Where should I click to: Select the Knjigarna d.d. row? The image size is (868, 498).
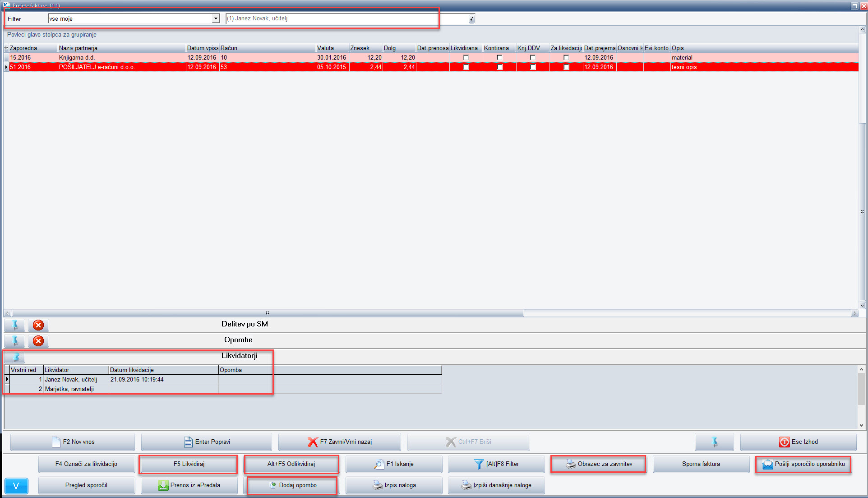click(431, 58)
